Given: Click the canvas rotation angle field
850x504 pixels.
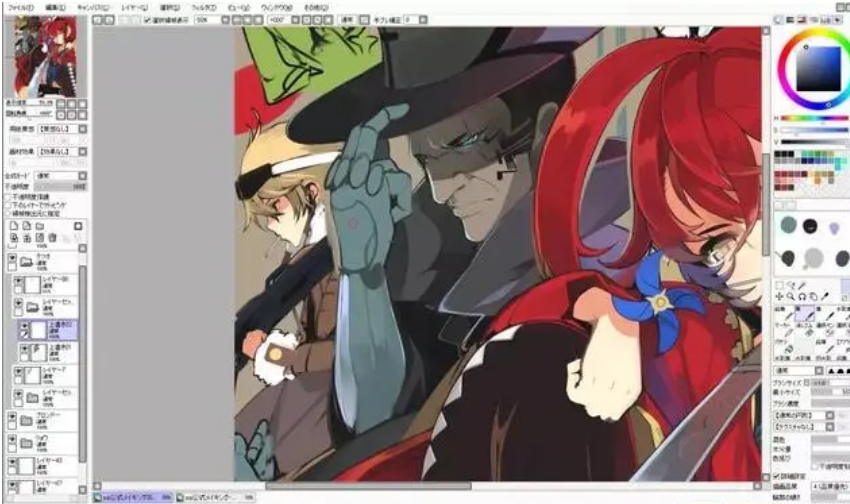Looking at the screenshot, I should pyautogui.click(x=279, y=20).
